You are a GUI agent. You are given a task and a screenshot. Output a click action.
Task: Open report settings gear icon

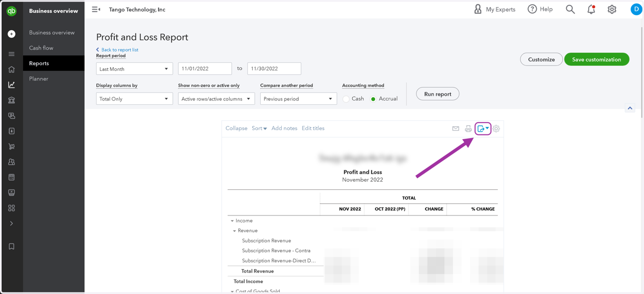pos(496,128)
